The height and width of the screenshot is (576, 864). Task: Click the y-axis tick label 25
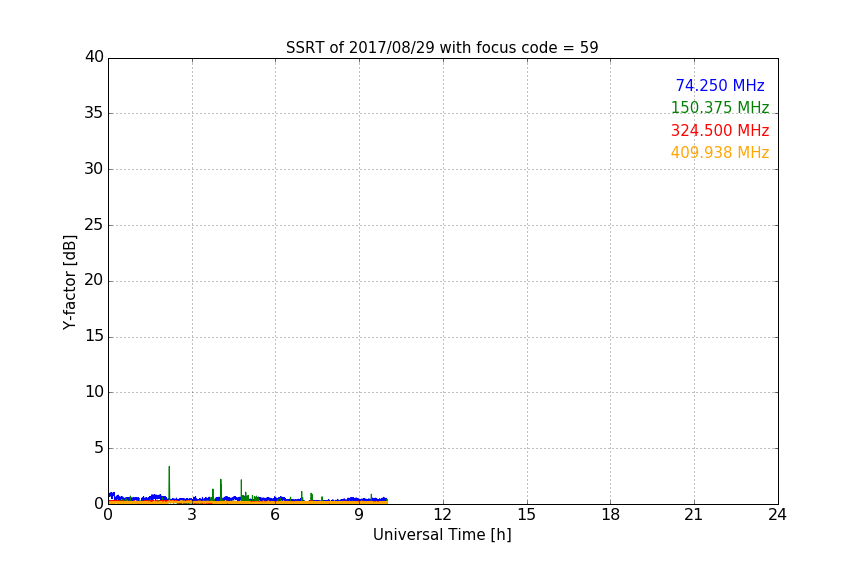pyautogui.click(x=94, y=224)
